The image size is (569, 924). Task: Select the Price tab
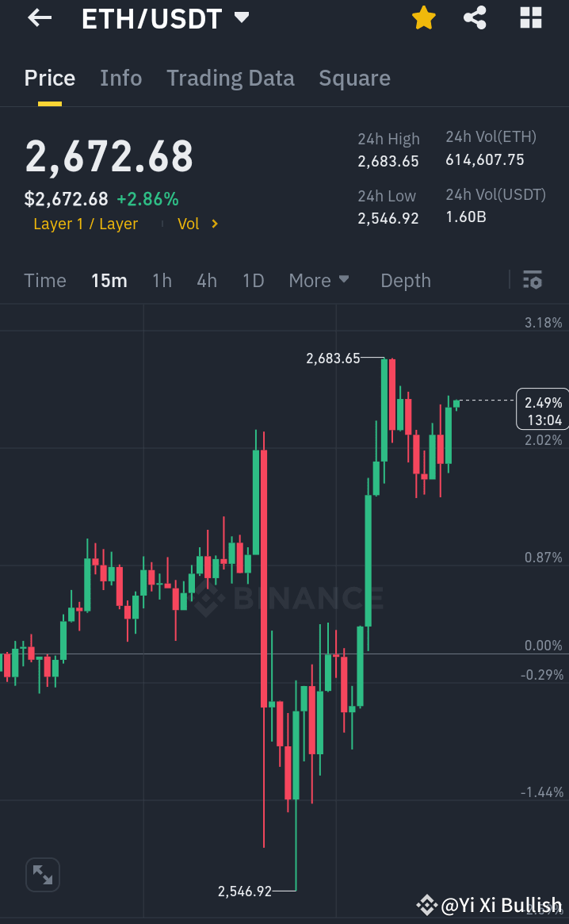pyautogui.click(x=49, y=78)
